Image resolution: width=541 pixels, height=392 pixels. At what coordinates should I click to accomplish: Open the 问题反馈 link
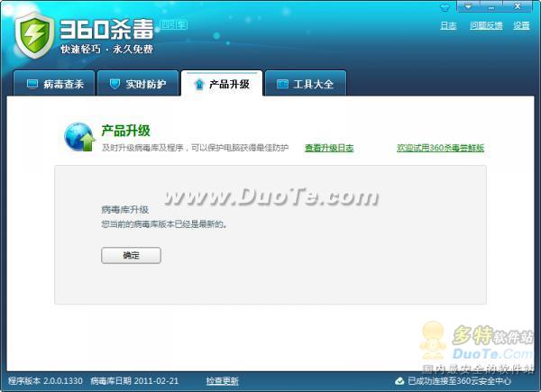click(x=486, y=25)
